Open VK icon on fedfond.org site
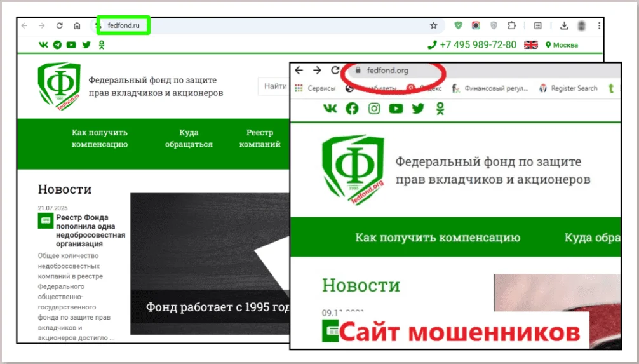 [x=330, y=109]
